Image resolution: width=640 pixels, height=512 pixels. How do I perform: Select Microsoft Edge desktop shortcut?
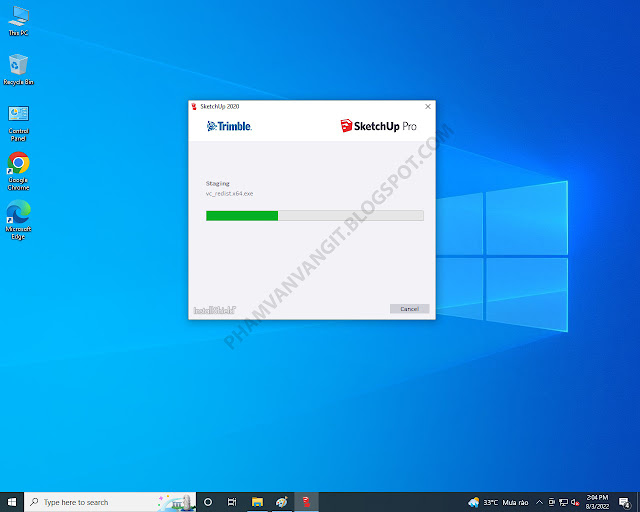click(18, 220)
